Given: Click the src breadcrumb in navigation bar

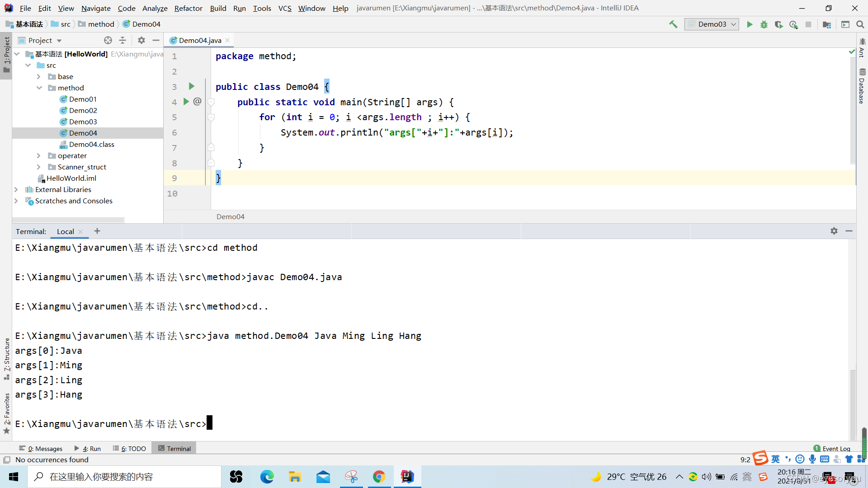Looking at the screenshot, I should coord(61,24).
